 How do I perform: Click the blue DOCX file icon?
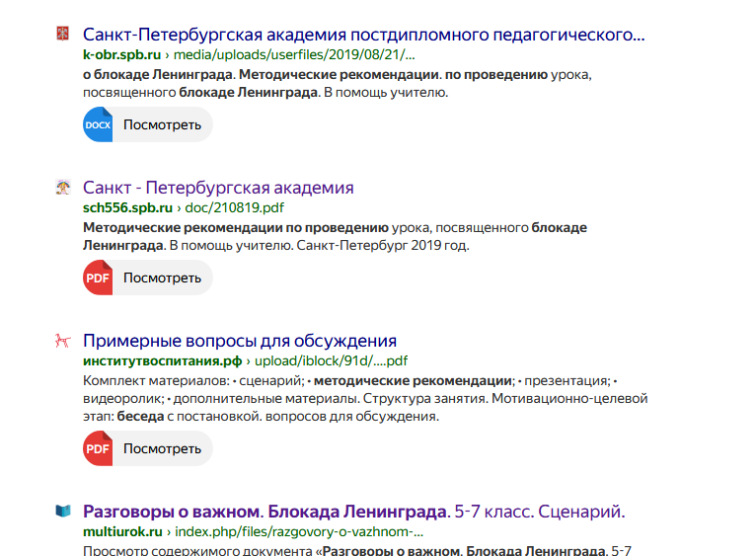pyautogui.click(x=98, y=124)
